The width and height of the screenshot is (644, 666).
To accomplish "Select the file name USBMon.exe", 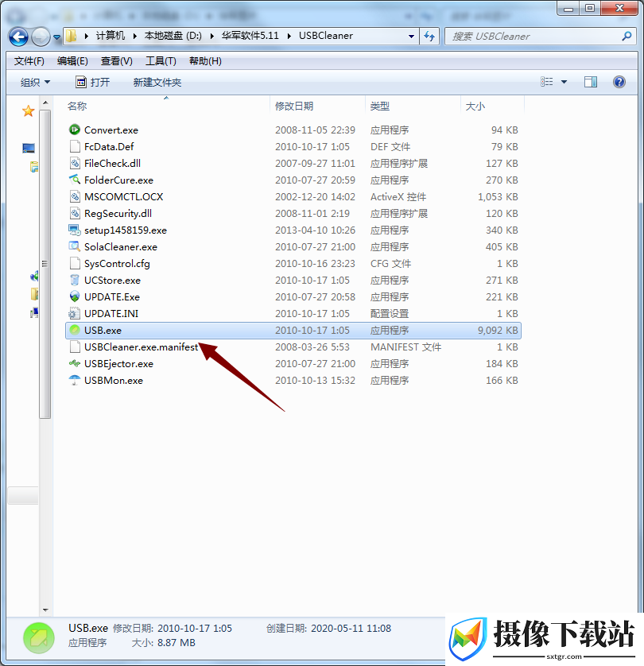I will [x=114, y=381].
